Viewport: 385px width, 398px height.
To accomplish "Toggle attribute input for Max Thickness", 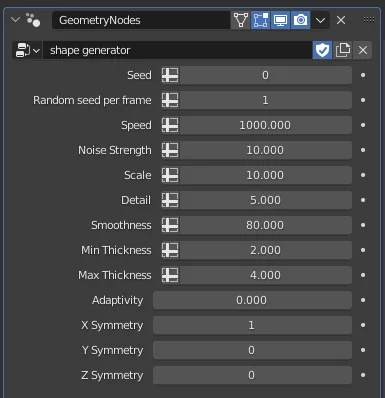I will tap(170, 275).
